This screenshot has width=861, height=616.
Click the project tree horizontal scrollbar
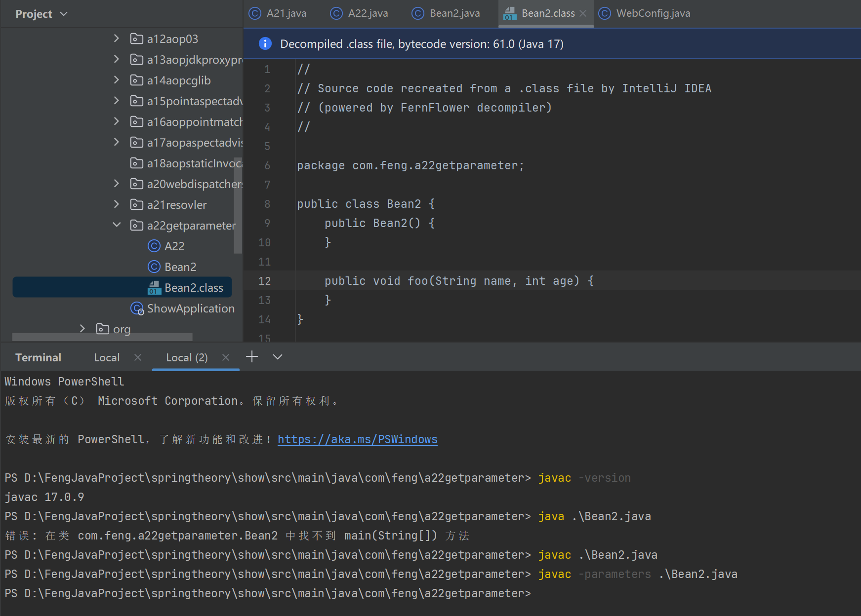click(x=102, y=337)
